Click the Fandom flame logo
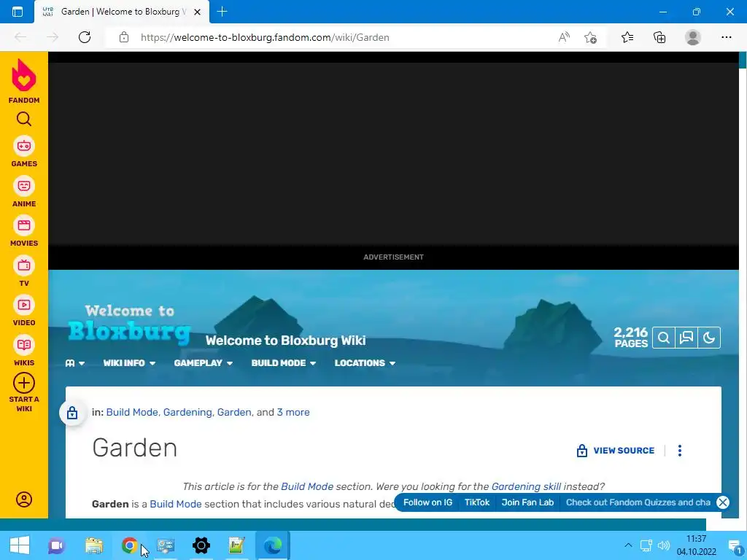 click(24, 76)
